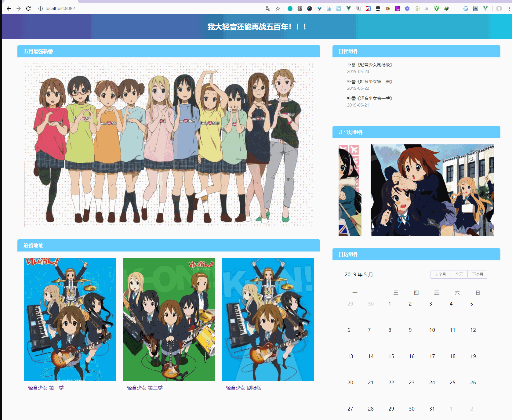Click the grey S extension icon

358,9
